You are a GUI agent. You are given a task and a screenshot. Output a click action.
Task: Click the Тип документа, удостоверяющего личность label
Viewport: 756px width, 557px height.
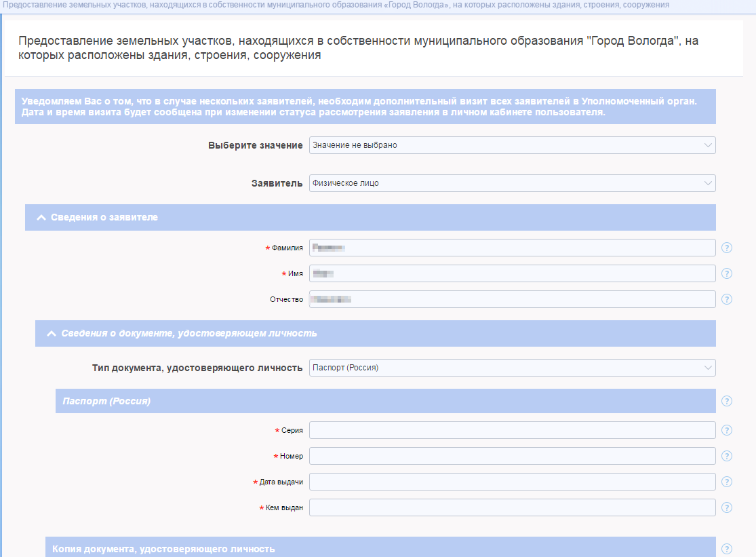pos(197,368)
